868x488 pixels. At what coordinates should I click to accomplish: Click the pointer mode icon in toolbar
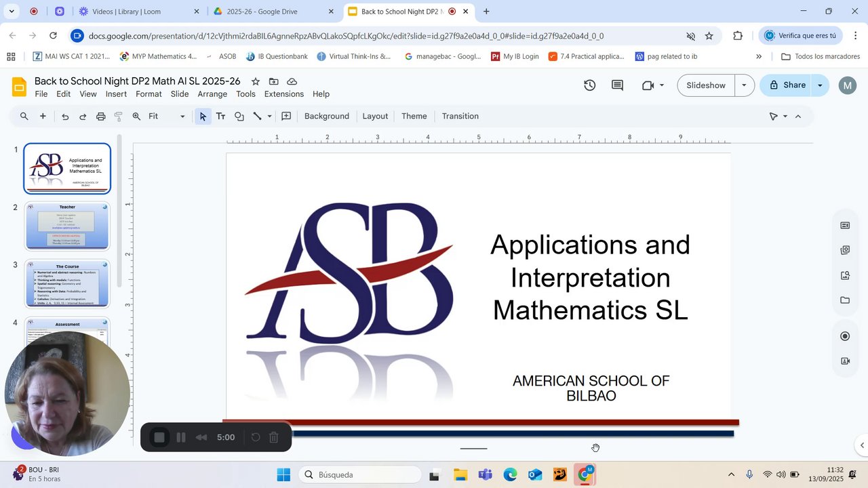(774, 117)
